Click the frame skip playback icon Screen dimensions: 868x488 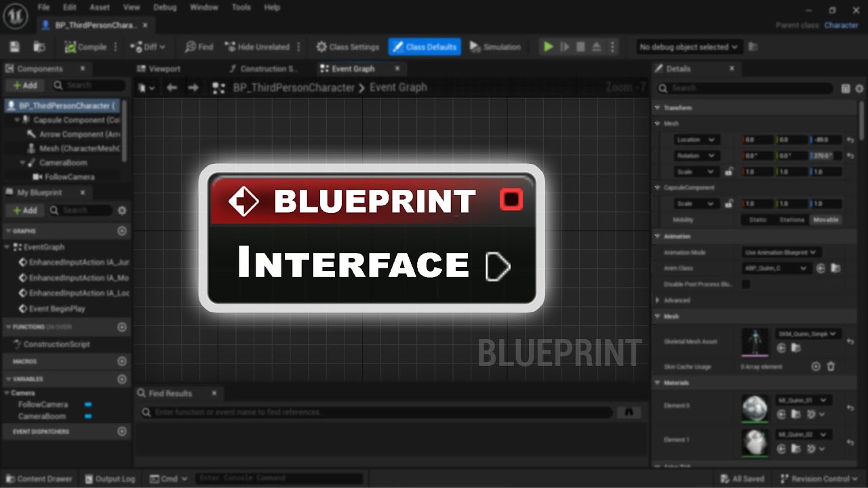tap(565, 47)
